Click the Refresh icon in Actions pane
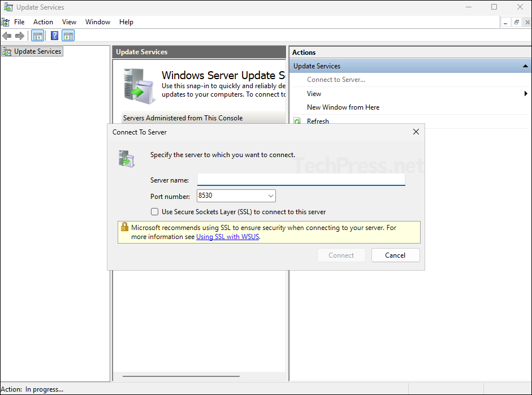Screen dimensions: 532x395 [x=297, y=121]
